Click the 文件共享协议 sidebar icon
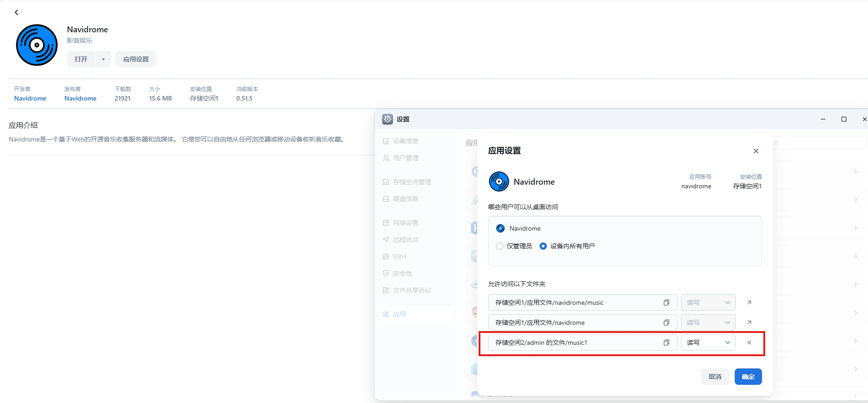Image resolution: width=868 pixels, height=403 pixels. (x=386, y=290)
